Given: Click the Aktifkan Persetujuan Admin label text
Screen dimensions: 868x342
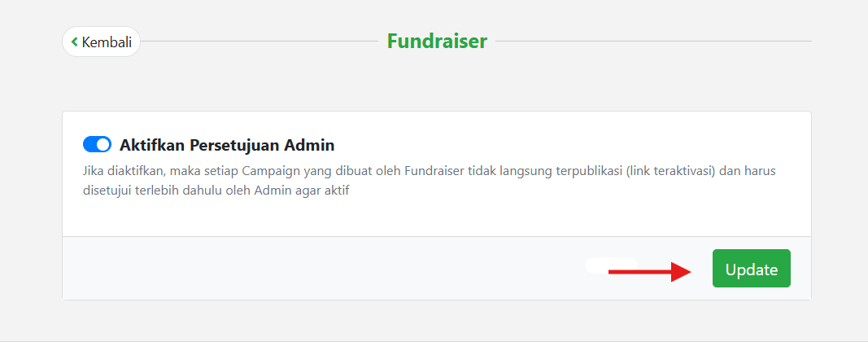Looking at the screenshot, I should 227,146.
